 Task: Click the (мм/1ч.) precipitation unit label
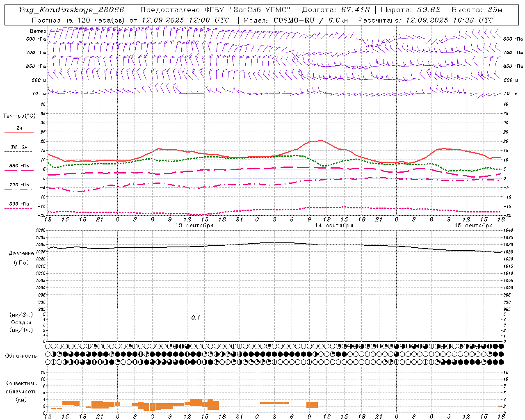pos(21,330)
